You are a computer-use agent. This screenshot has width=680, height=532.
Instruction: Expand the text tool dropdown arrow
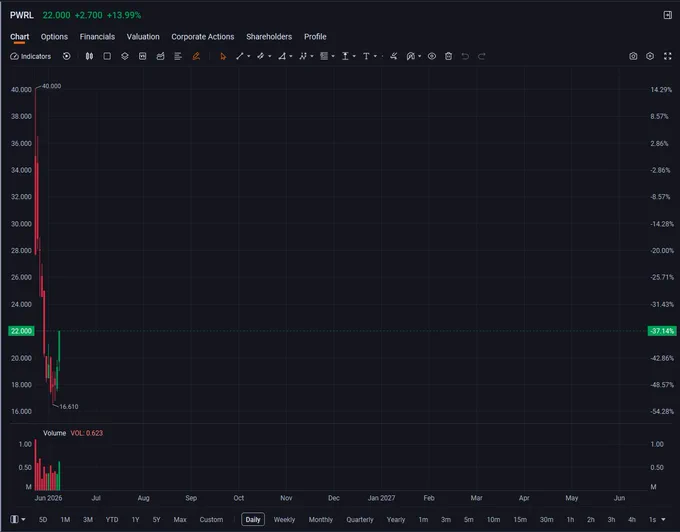[376, 56]
